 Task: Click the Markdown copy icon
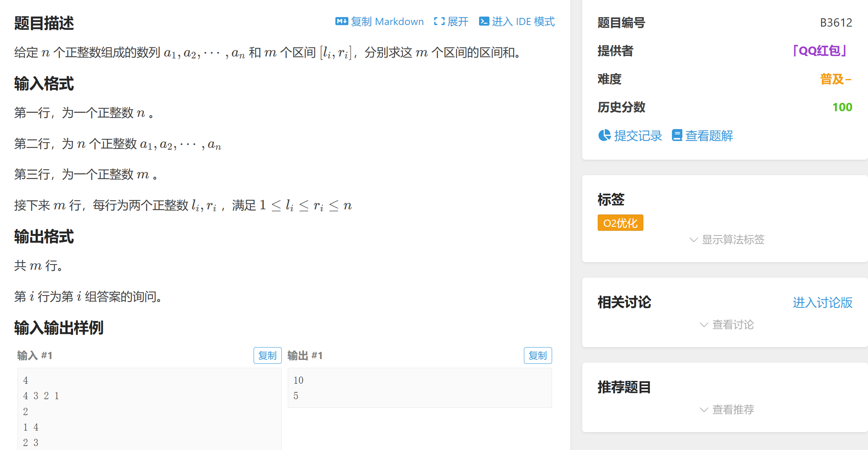click(x=341, y=21)
